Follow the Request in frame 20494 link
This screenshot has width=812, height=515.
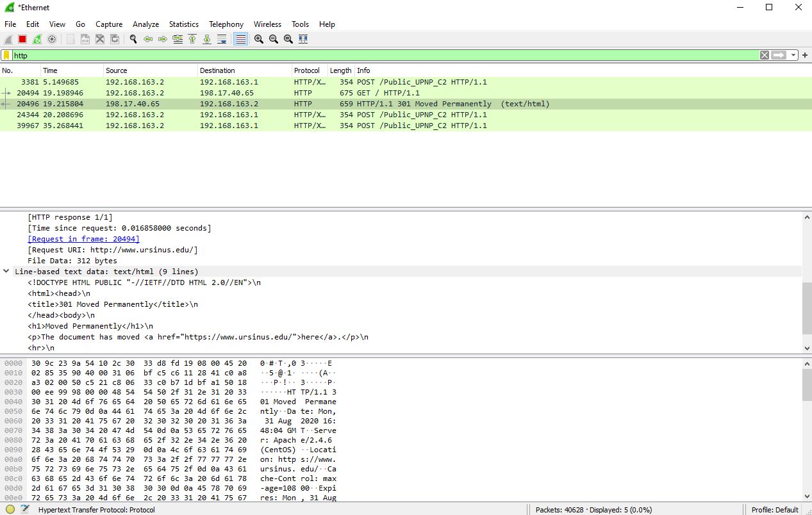pos(83,239)
